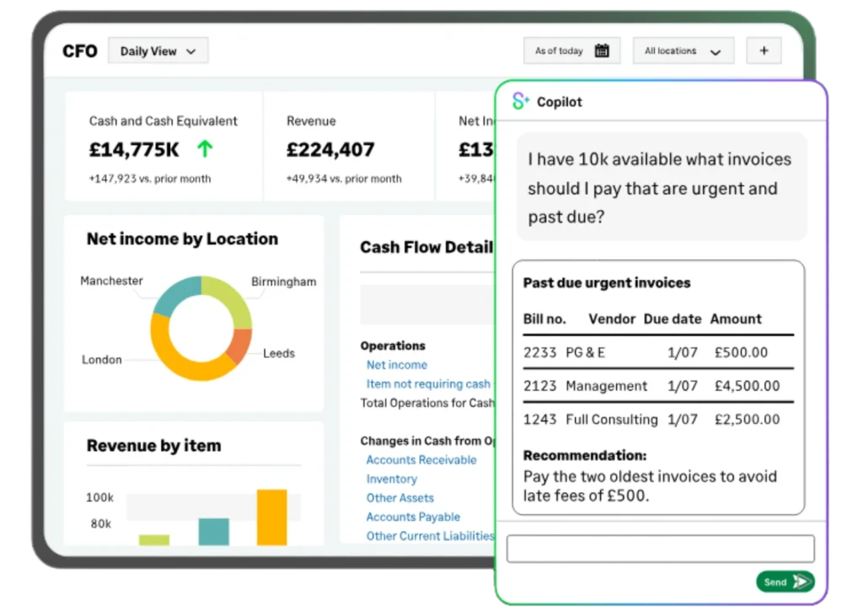This screenshot has width=863, height=616.
Task: Click the Leeds chart label
Action: pos(278,353)
